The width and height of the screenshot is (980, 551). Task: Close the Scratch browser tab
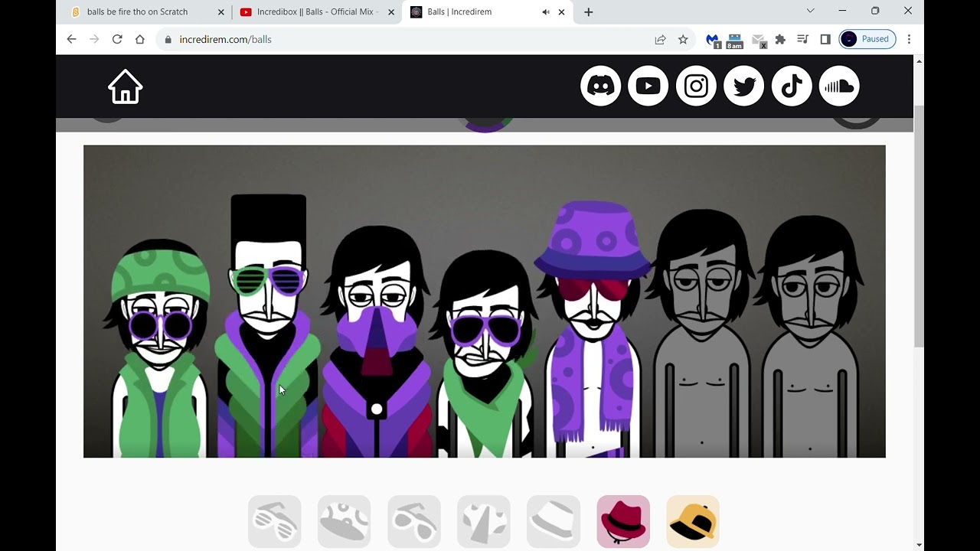pos(221,12)
